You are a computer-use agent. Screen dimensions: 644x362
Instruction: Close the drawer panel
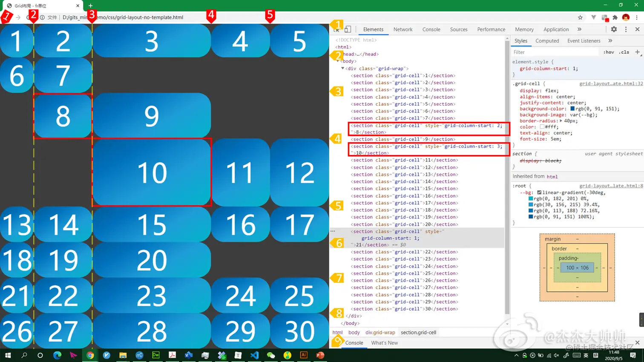click(x=637, y=343)
